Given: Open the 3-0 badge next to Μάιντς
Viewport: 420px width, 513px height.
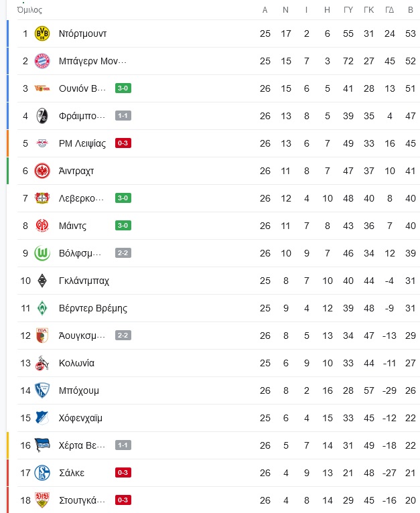Looking at the screenshot, I should pyautogui.click(x=123, y=226).
